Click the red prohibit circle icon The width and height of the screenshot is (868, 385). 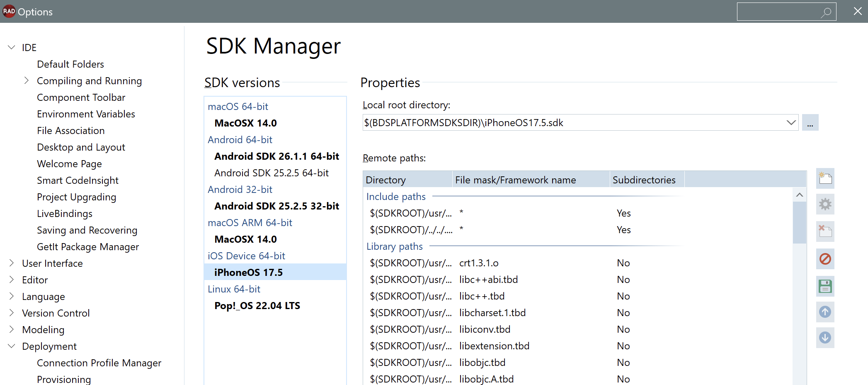[825, 259]
